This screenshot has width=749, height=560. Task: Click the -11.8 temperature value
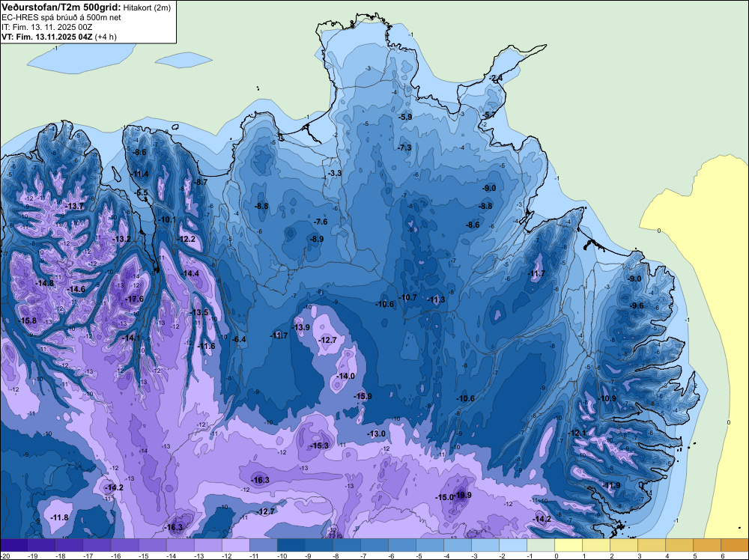[x=60, y=517]
